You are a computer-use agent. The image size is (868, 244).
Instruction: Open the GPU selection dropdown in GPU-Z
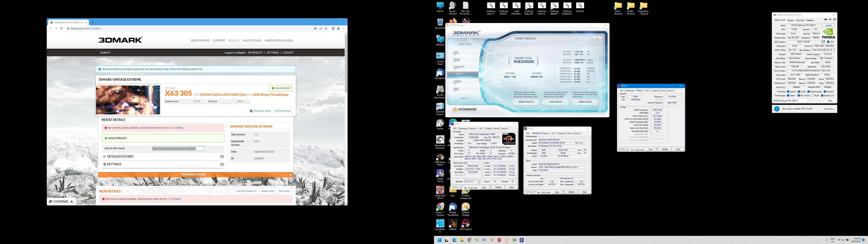(x=791, y=101)
